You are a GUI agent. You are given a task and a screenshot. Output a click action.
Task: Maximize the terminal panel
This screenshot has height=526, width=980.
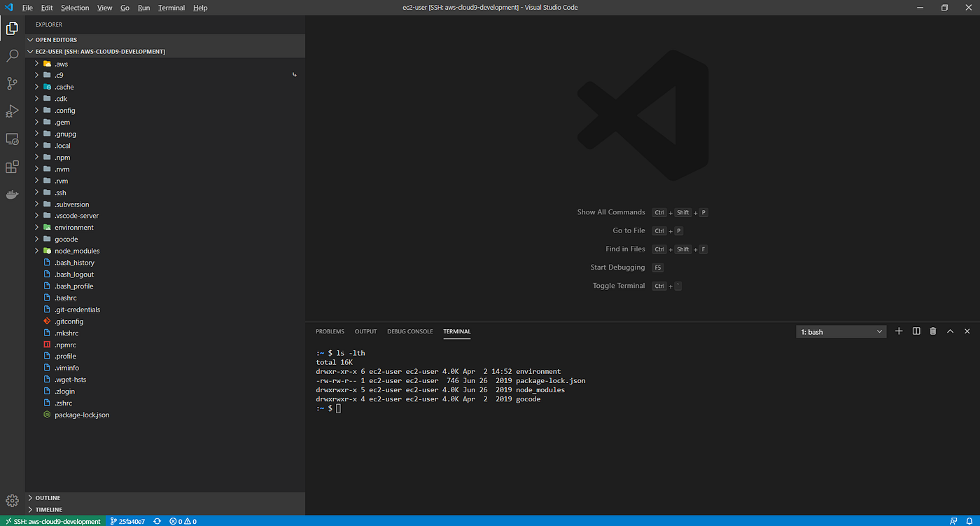[x=950, y=331]
